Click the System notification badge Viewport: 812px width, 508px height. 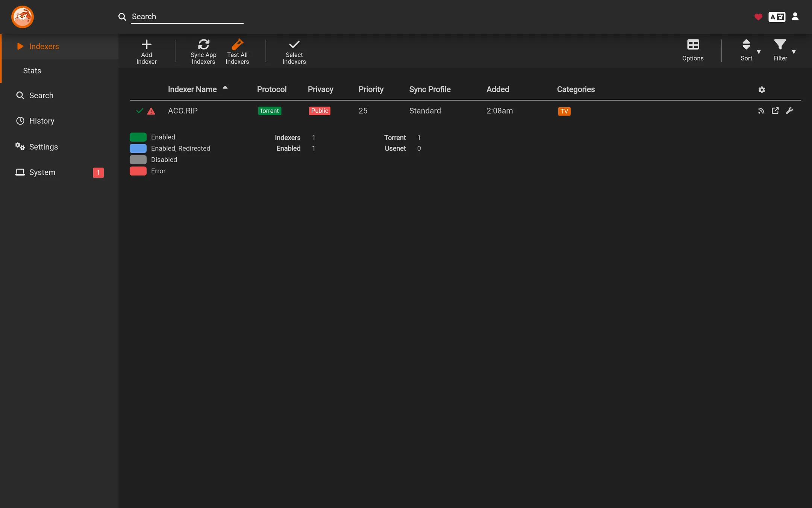pos(98,173)
